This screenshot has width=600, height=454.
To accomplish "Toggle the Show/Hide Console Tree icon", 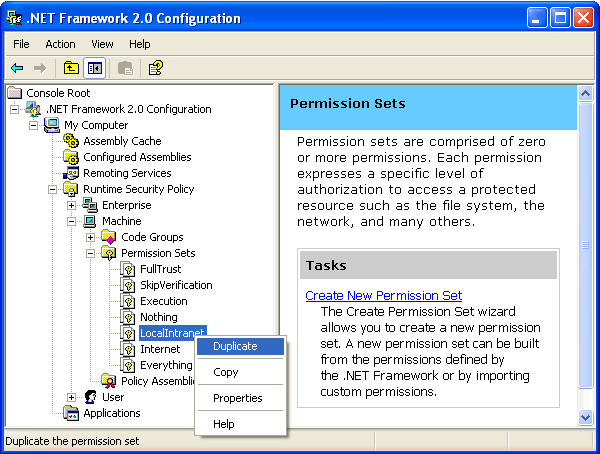I will (x=95, y=68).
